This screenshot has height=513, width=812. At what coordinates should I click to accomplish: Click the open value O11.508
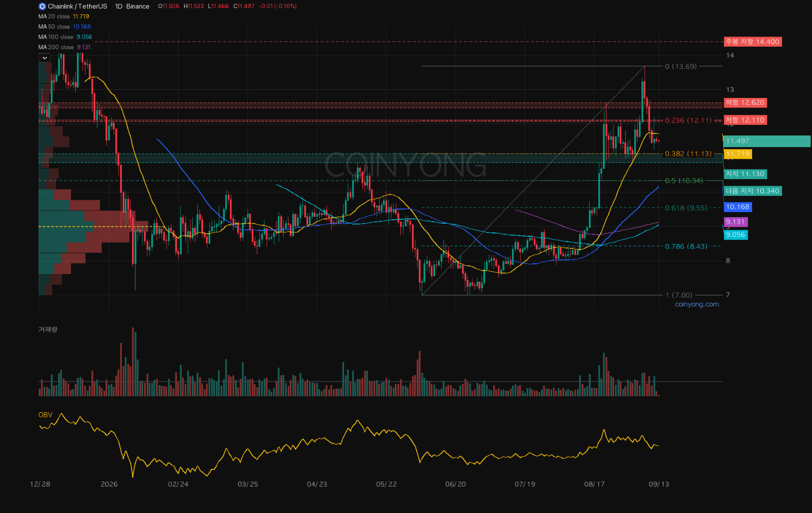(x=168, y=7)
